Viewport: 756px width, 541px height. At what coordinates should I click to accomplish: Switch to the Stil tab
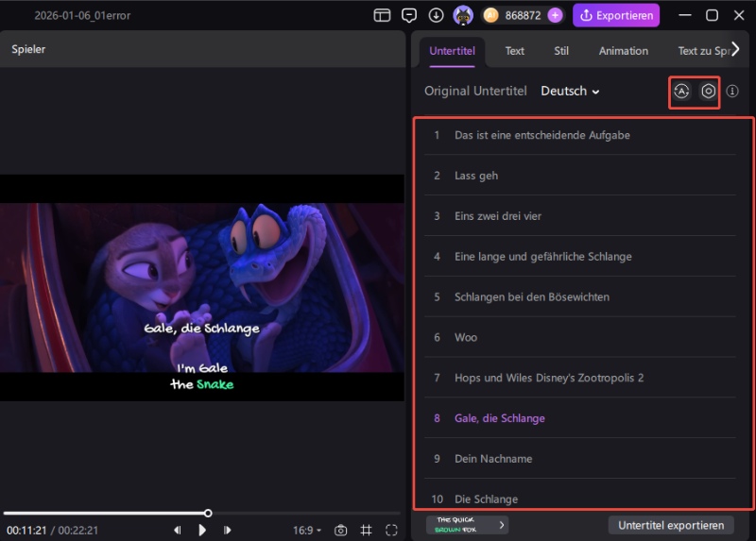click(x=561, y=51)
